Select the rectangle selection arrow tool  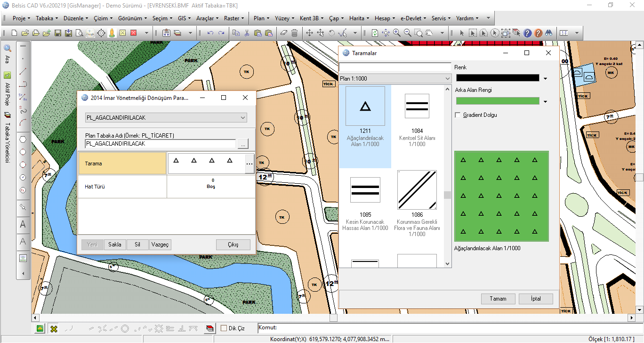[473, 33]
